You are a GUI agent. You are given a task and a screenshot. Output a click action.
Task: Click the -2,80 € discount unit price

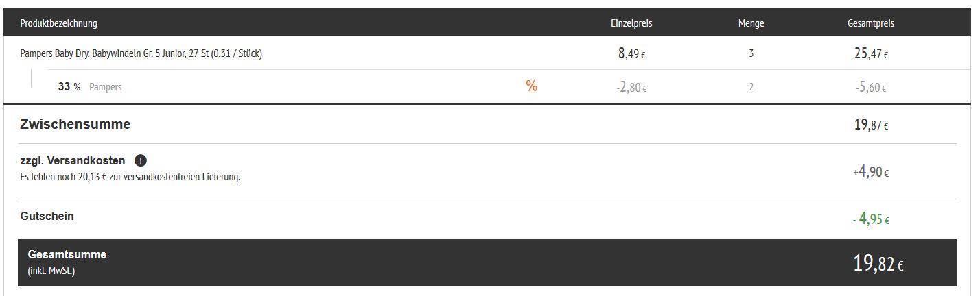point(633,87)
